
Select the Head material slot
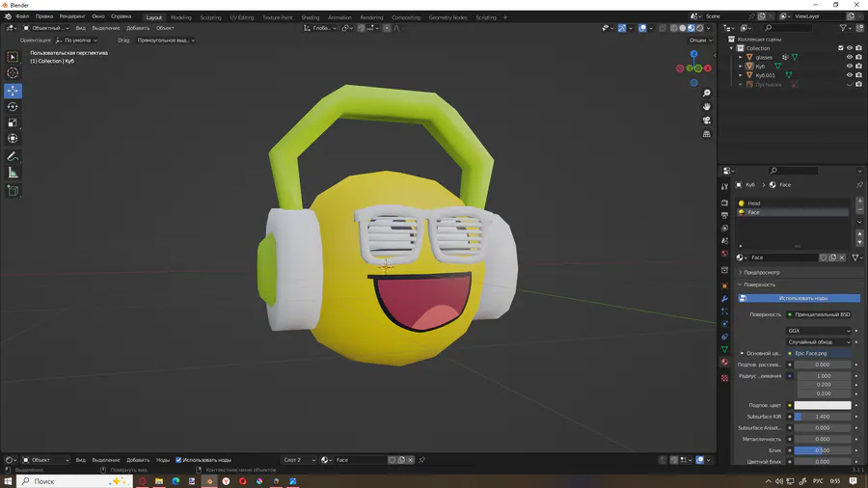754,203
